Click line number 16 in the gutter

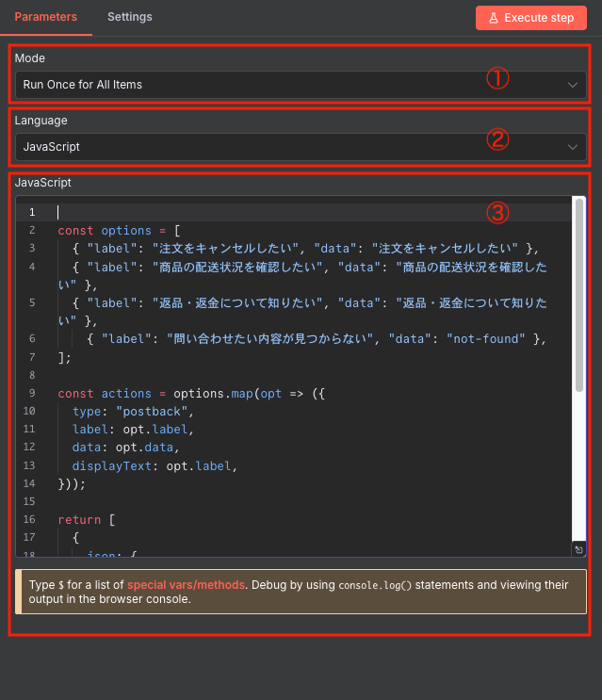click(x=29, y=519)
